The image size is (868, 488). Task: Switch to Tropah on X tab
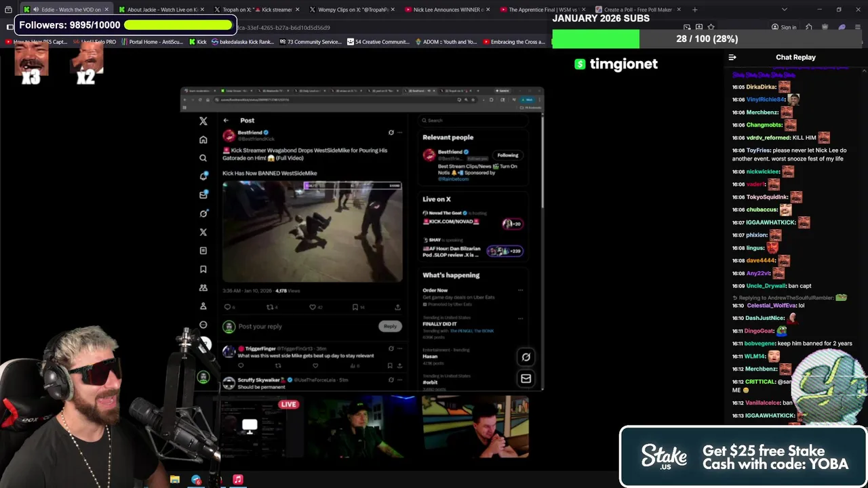257,9
